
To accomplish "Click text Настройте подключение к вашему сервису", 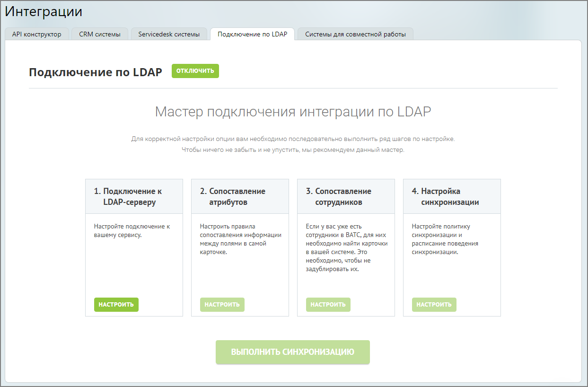I will click(132, 231).
